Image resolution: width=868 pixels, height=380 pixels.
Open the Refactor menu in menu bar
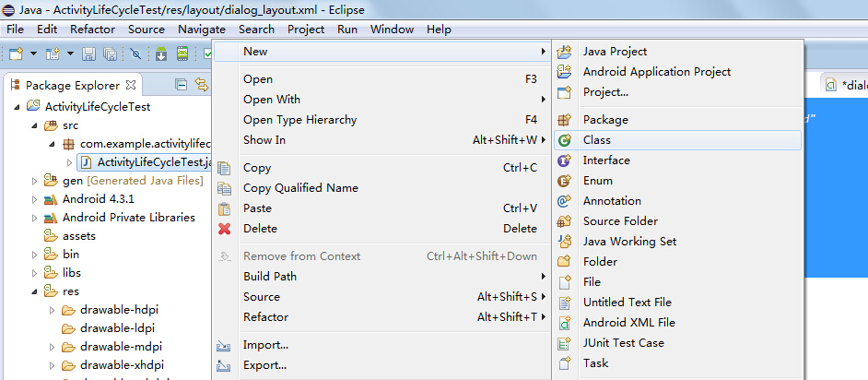(92, 30)
